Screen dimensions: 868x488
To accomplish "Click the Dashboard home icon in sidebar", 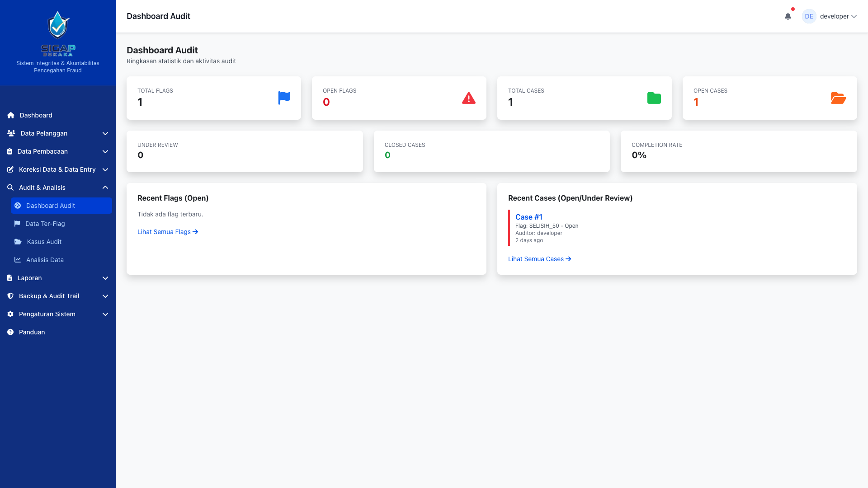I will (x=11, y=115).
